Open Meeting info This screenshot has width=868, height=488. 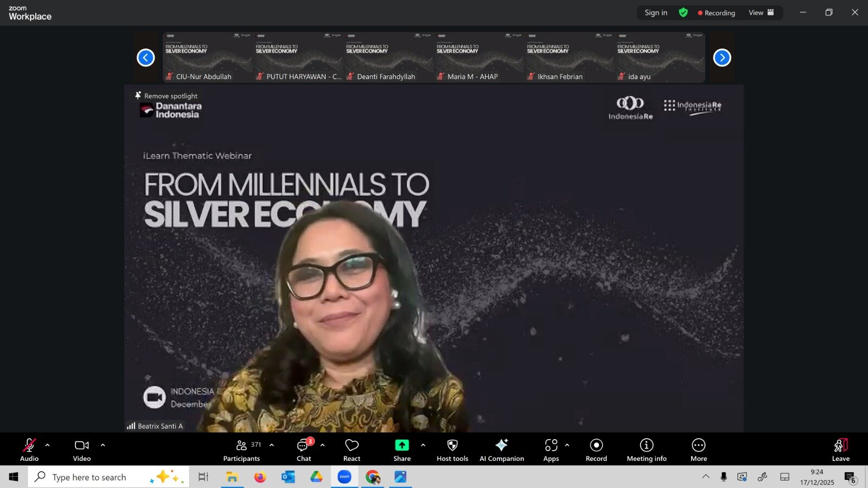pos(646,450)
